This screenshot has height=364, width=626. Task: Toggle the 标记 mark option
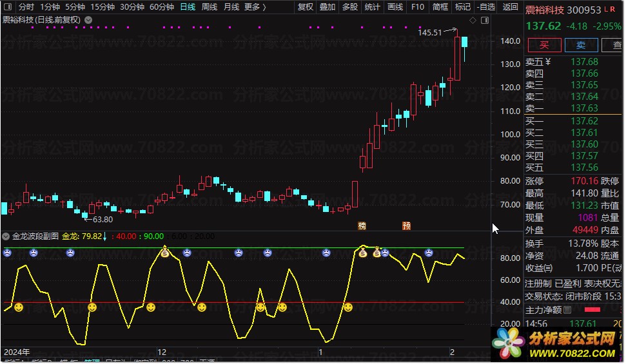pyautogui.click(x=463, y=7)
